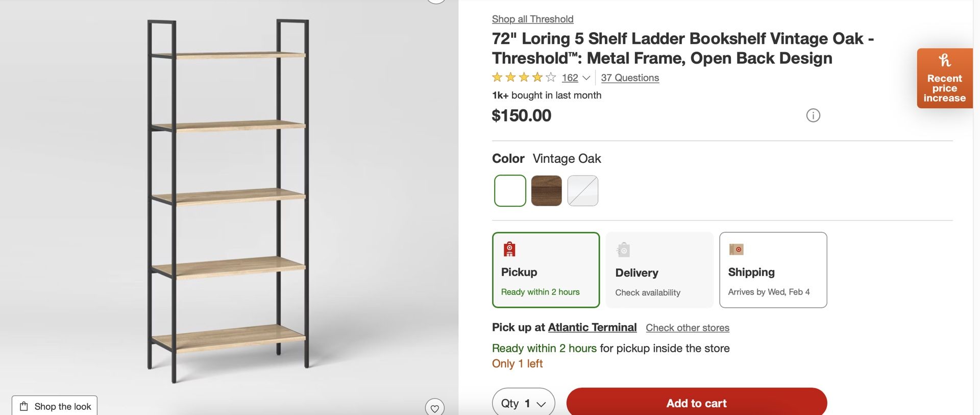Select the Pickup fulfillment option
Screen dimensions: 980x415
tap(546, 270)
